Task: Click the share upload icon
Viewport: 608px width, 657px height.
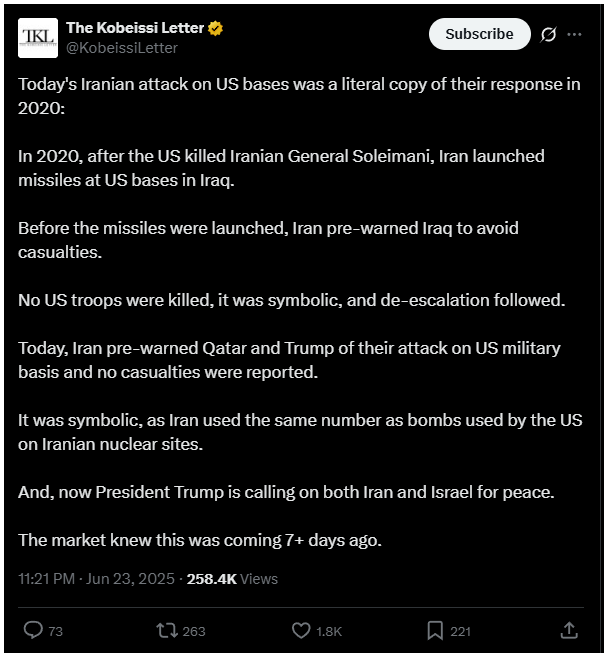Action: click(x=569, y=630)
